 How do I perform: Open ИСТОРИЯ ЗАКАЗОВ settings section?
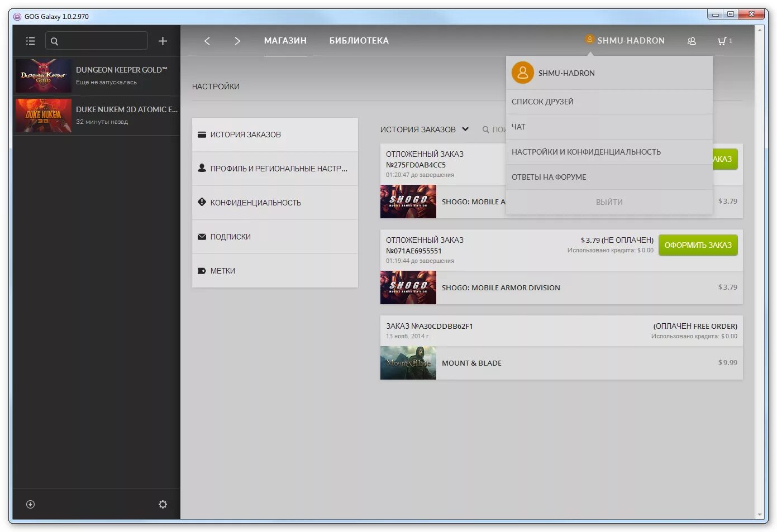coord(275,135)
